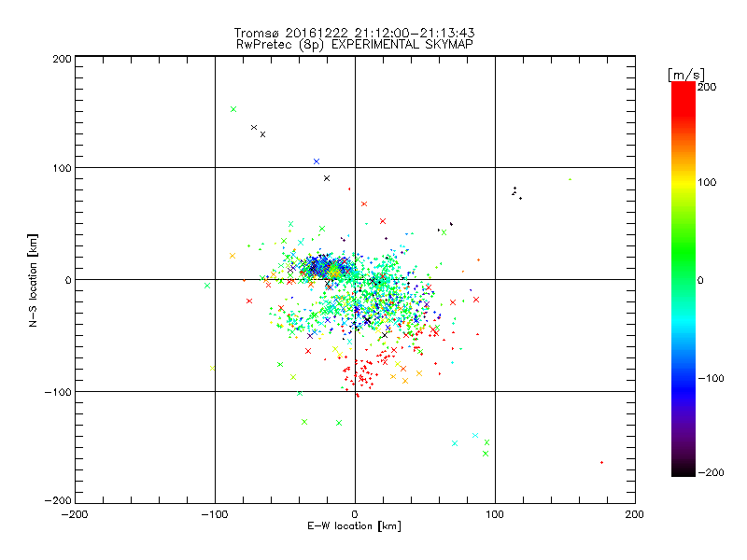747x560 pixels.
Task: Click the -200 label on the color bar scale
Action: click(x=711, y=472)
